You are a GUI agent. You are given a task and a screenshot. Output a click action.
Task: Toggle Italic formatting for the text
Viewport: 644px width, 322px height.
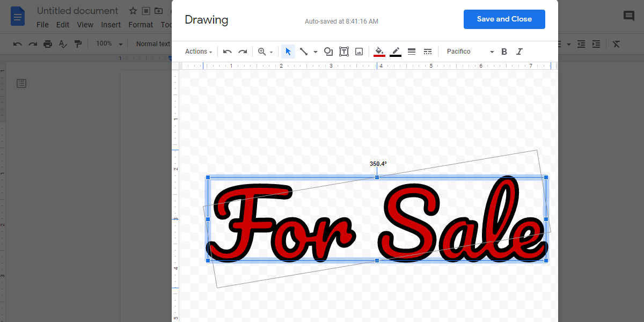(519, 51)
